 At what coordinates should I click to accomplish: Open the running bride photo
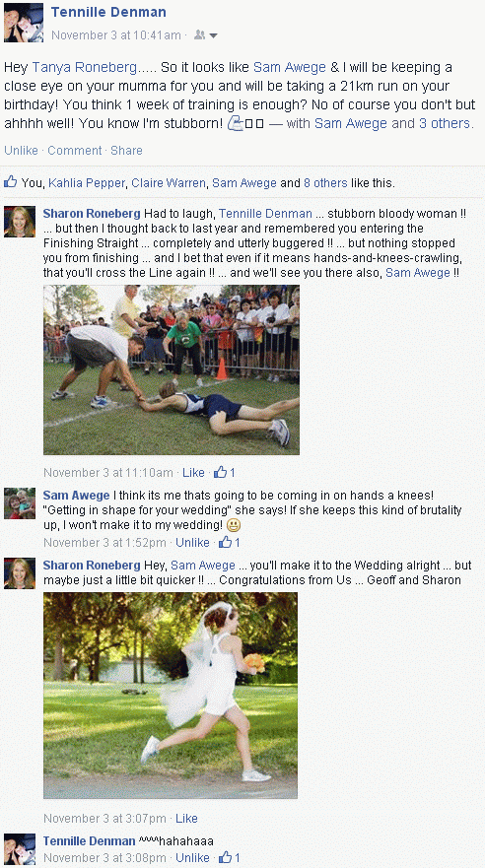pyautogui.click(x=171, y=696)
